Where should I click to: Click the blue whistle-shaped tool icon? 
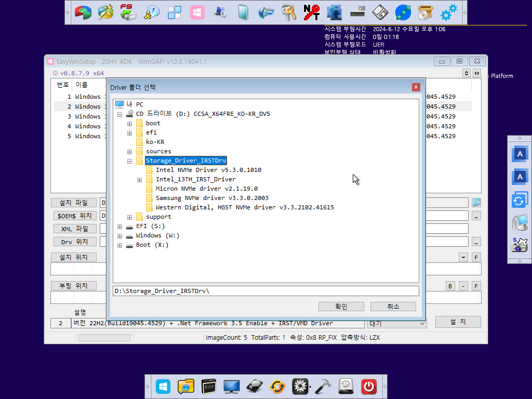tap(265, 12)
